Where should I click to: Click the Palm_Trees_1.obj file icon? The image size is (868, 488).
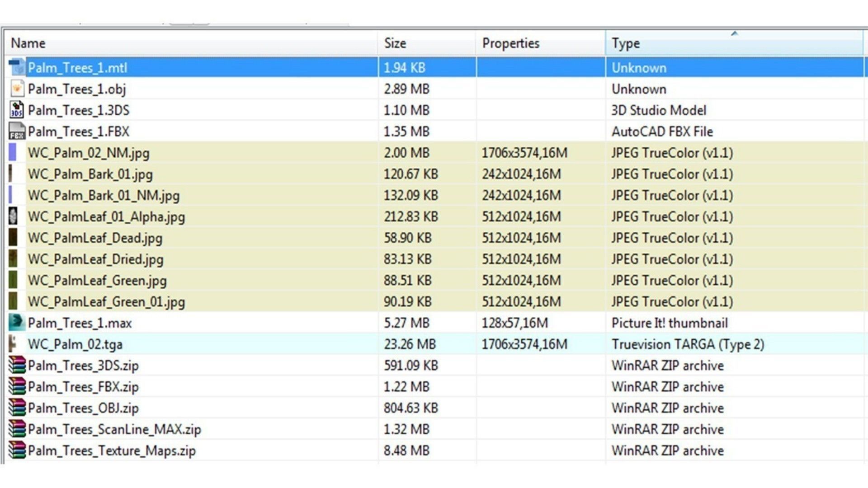coord(17,89)
